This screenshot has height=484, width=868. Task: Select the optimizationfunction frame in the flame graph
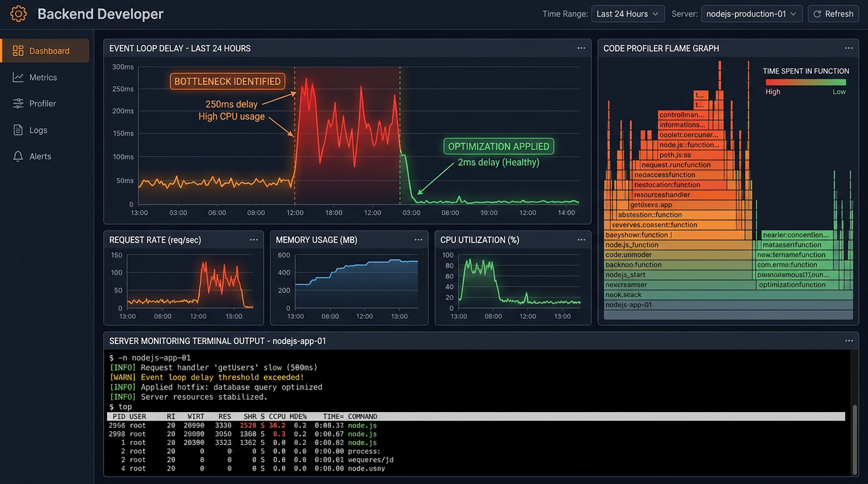tap(794, 284)
